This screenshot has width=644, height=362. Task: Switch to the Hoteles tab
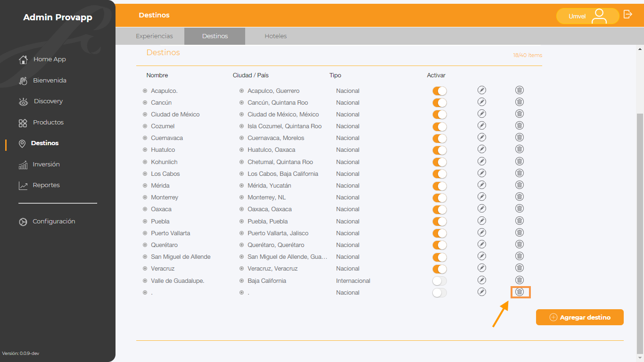pyautogui.click(x=276, y=36)
